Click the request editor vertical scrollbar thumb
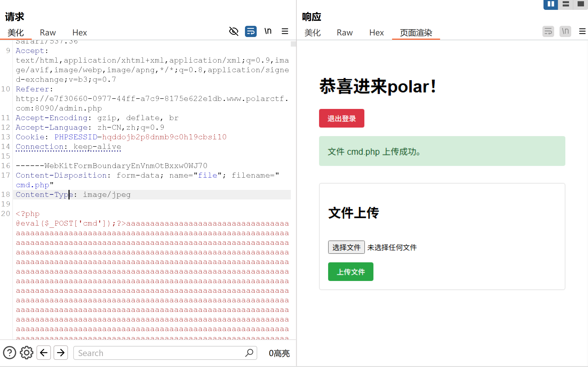This screenshot has height=367, width=588. [x=293, y=44]
